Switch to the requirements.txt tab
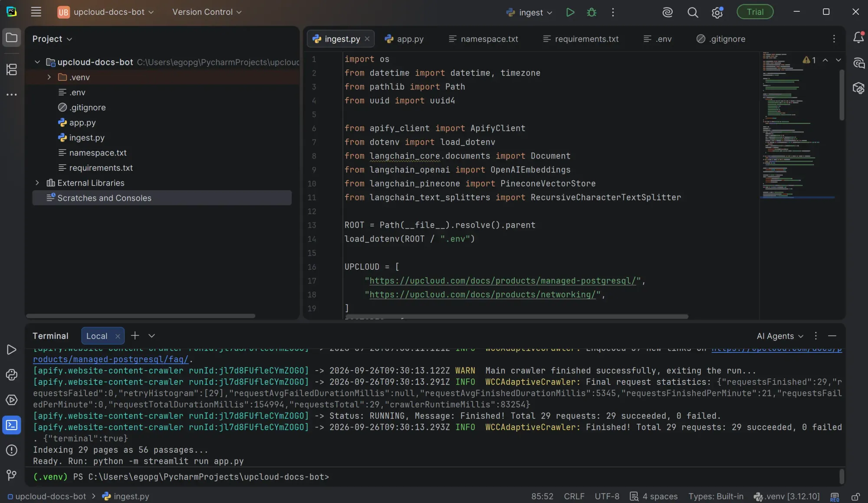Screen dimensions: 868x503 coord(581,39)
